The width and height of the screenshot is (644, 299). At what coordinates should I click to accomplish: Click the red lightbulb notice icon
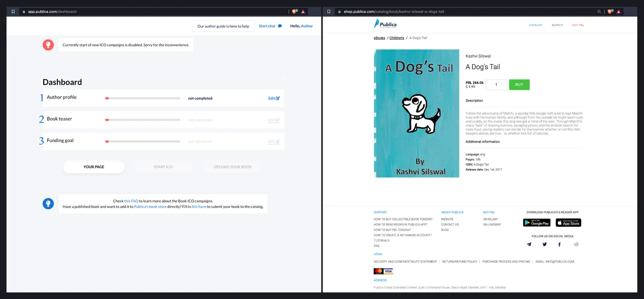(x=48, y=45)
